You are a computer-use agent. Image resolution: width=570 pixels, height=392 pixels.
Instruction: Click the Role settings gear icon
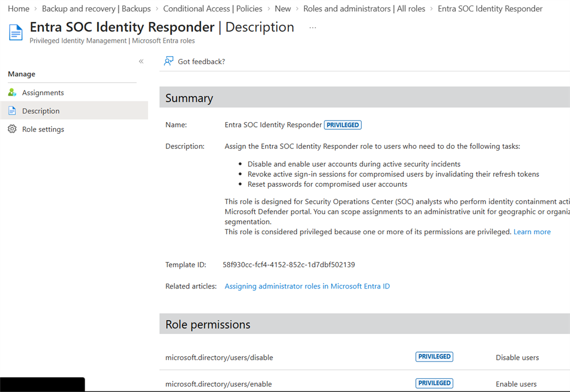12,129
